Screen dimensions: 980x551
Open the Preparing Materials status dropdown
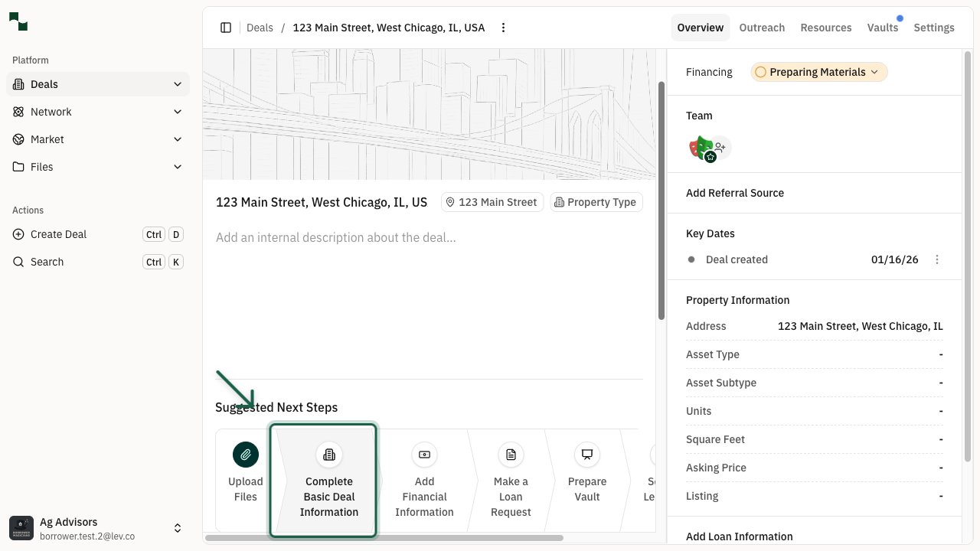(818, 72)
